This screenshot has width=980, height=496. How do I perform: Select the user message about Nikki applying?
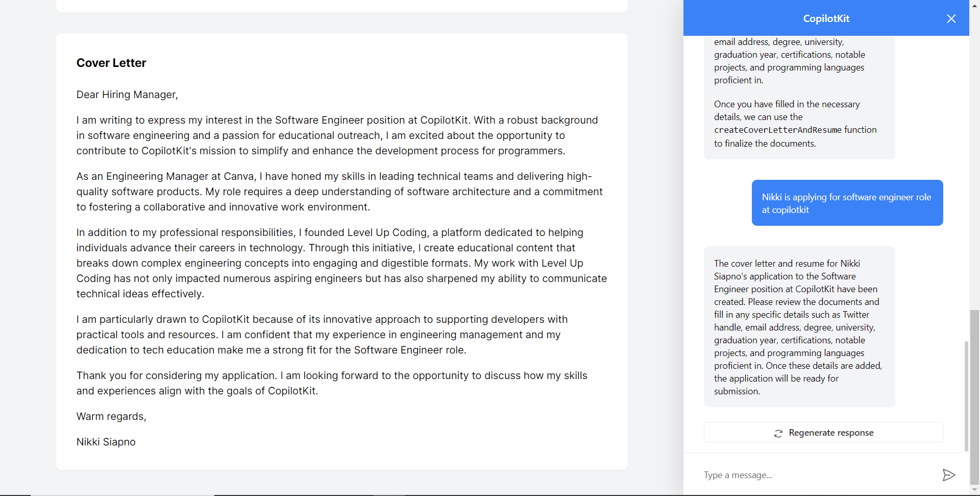[x=847, y=203]
